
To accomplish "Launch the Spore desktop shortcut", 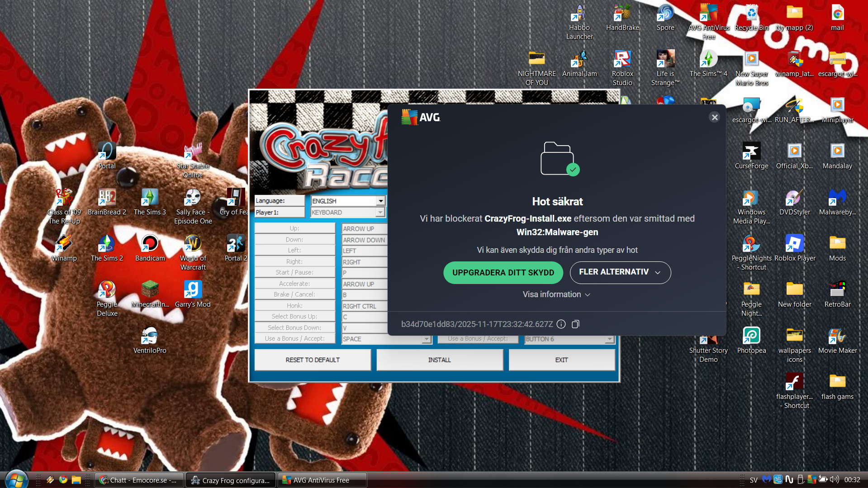I will 665,18.
